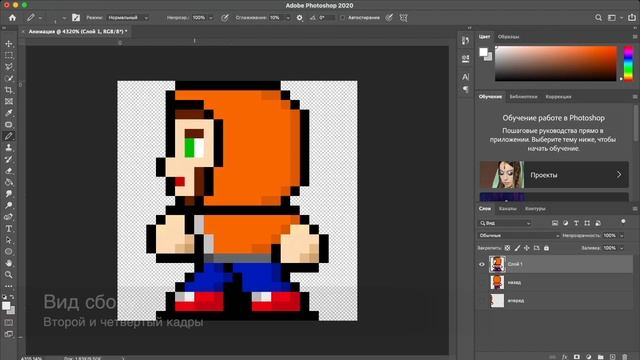Select the Анимация document tab

[x=78, y=31]
